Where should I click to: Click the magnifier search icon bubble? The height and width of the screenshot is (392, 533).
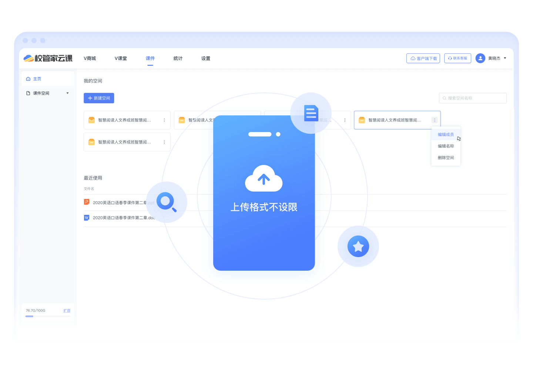pos(166,202)
